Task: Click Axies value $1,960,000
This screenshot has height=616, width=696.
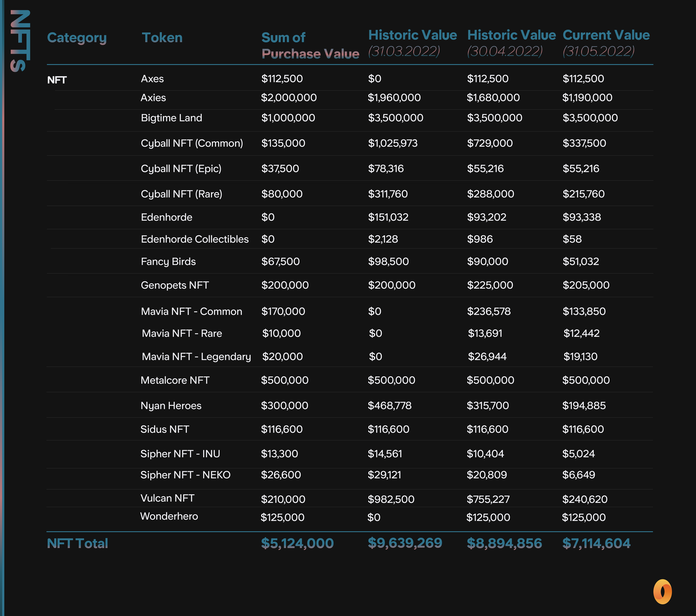Action: click(x=394, y=98)
